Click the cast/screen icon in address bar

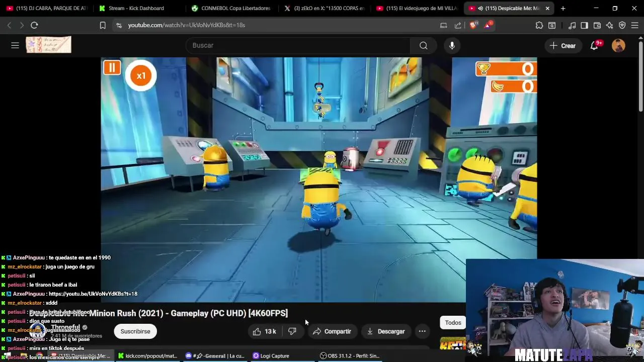coord(443,25)
